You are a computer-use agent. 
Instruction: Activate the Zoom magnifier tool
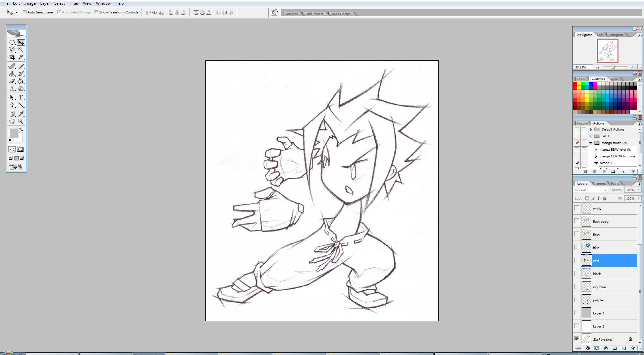21,121
